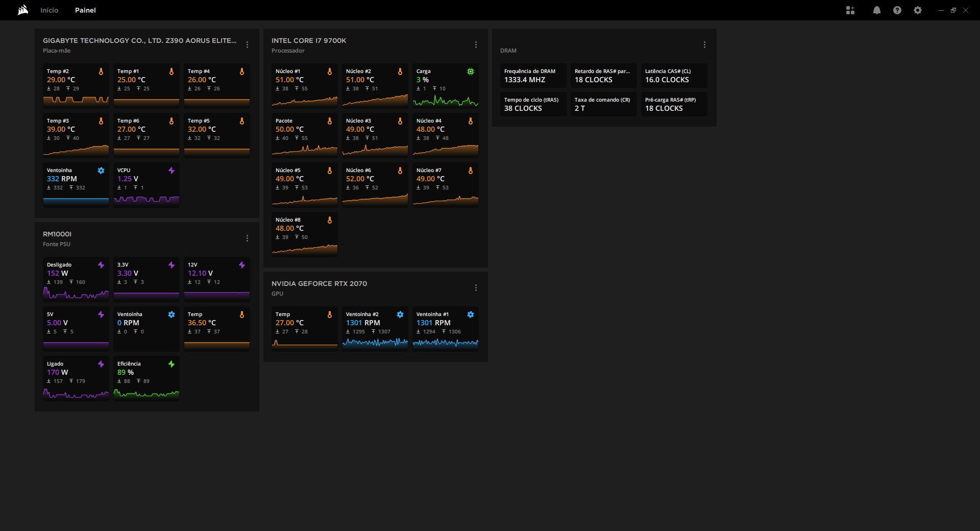The width and height of the screenshot is (980, 531).
Task: Click the 332 RPM fan value
Action: 62,179
